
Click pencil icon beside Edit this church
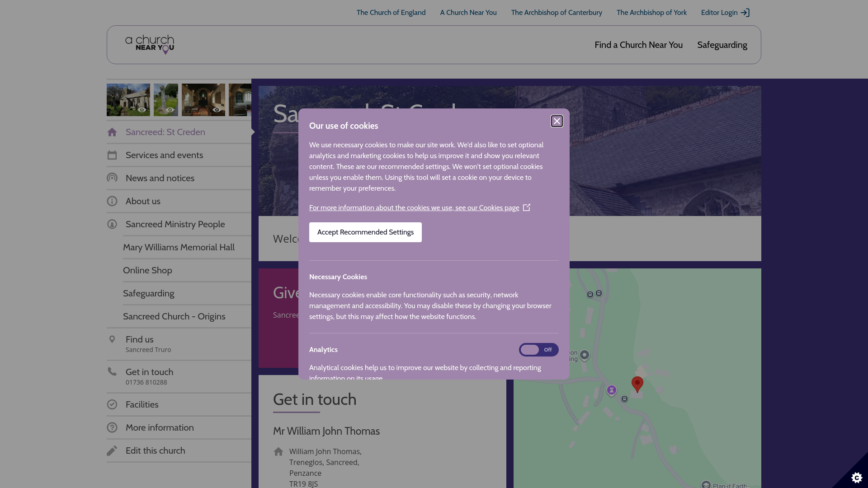112,450
